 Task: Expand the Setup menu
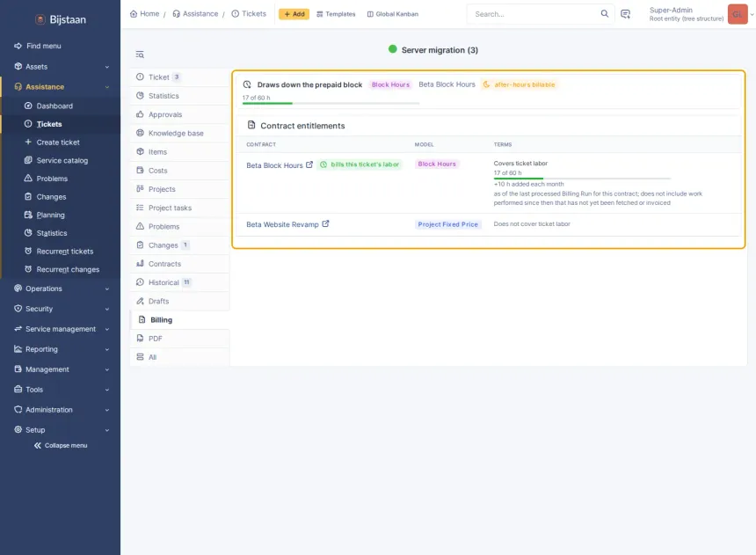[x=61, y=430]
